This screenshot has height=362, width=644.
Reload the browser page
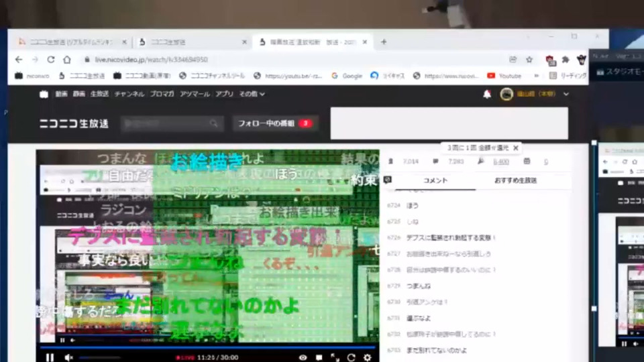51,60
